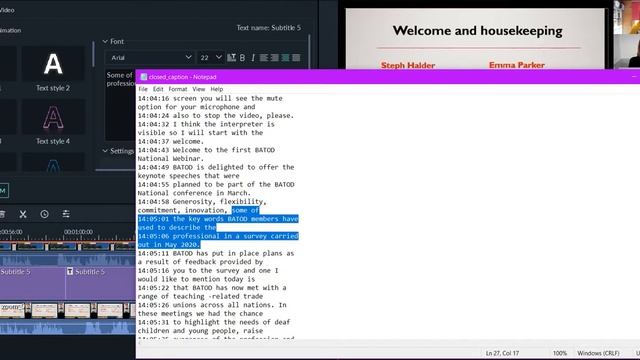Click the text spacing icon beside font size
This screenshot has height=360, width=640.
(231, 58)
